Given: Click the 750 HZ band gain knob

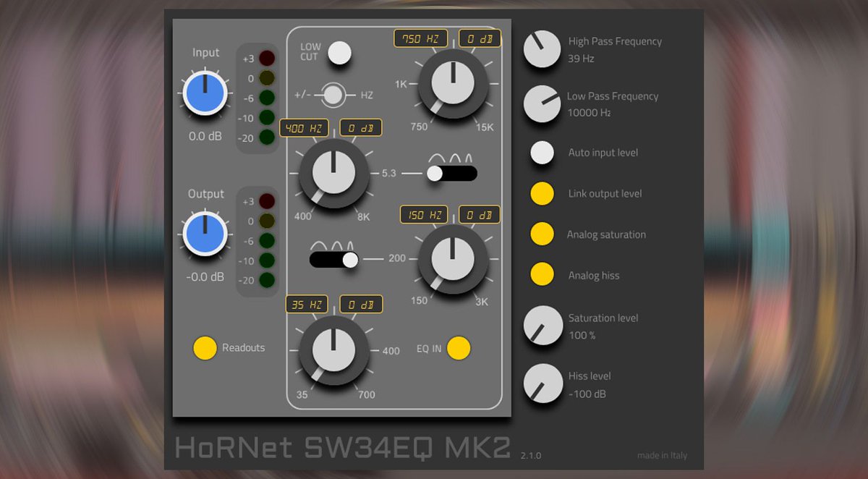Looking at the screenshot, I should tap(453, 83).
